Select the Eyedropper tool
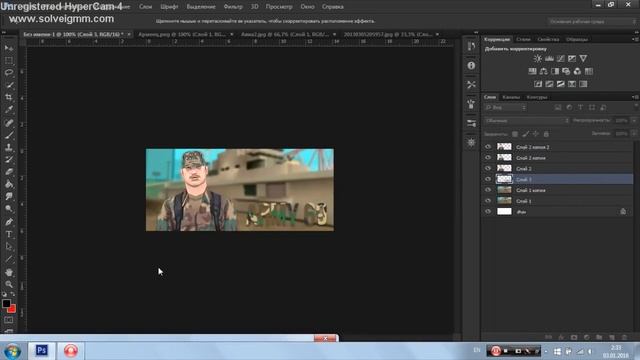Screen dimensions: 640x360 point(9,109)
